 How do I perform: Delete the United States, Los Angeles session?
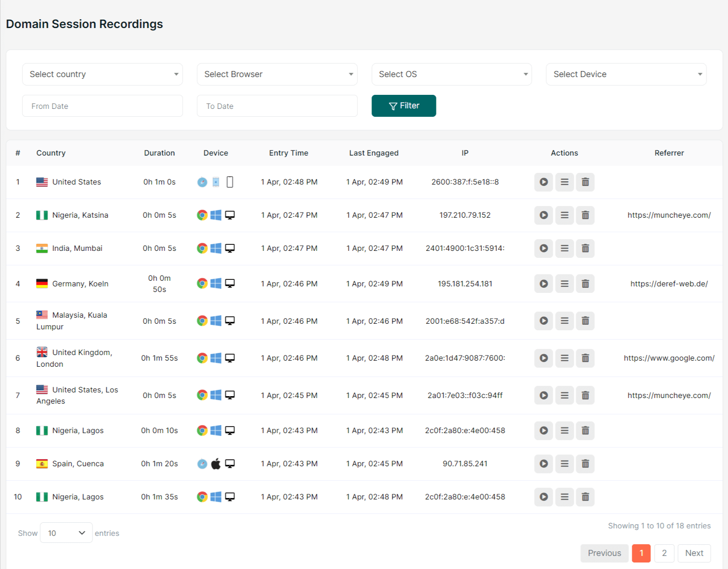[585, 396]
